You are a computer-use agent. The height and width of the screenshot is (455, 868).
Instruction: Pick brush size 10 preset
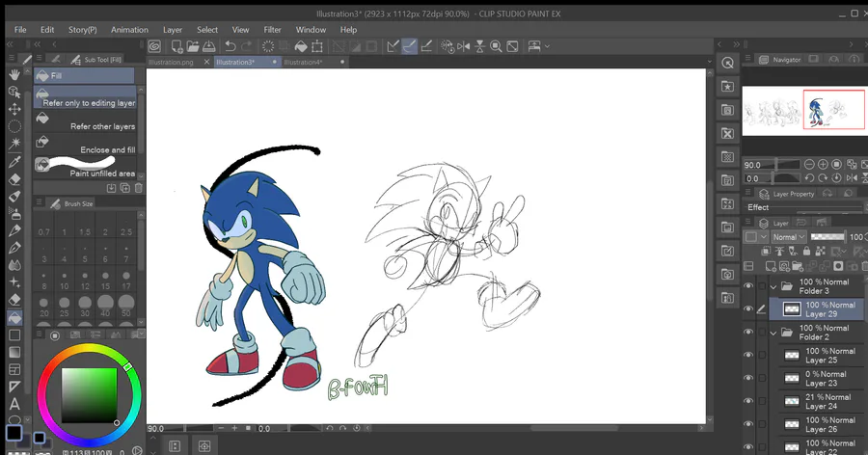click(x=65, y=281)
